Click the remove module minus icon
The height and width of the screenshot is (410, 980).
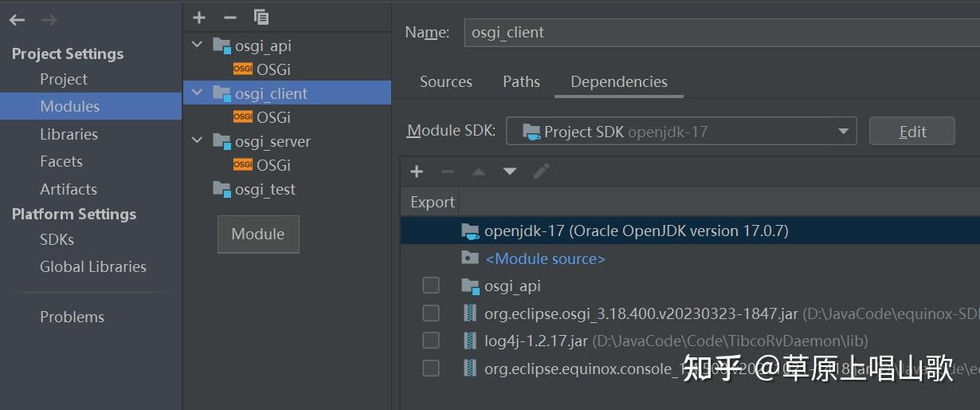(230, 18)
